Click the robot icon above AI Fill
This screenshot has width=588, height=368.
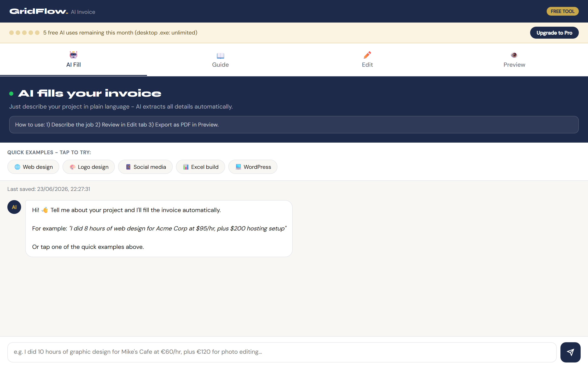click(x=73, y=55)
